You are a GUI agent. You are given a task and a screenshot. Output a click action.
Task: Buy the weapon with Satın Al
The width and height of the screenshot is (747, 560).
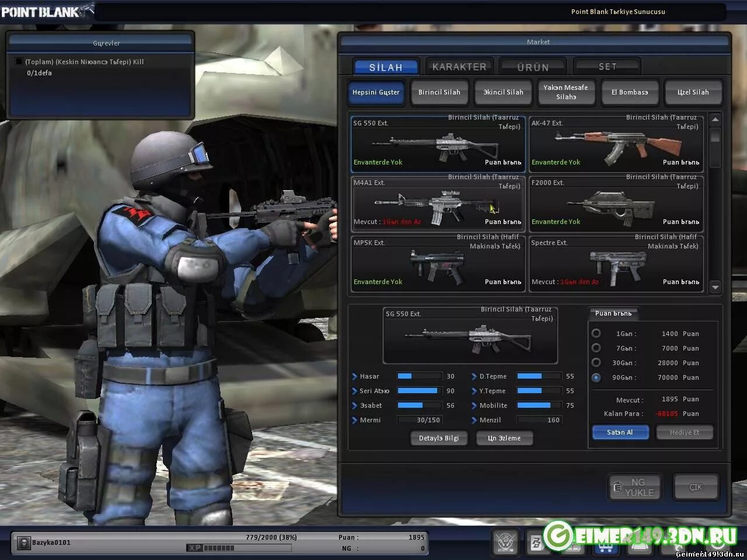[620, 432]
